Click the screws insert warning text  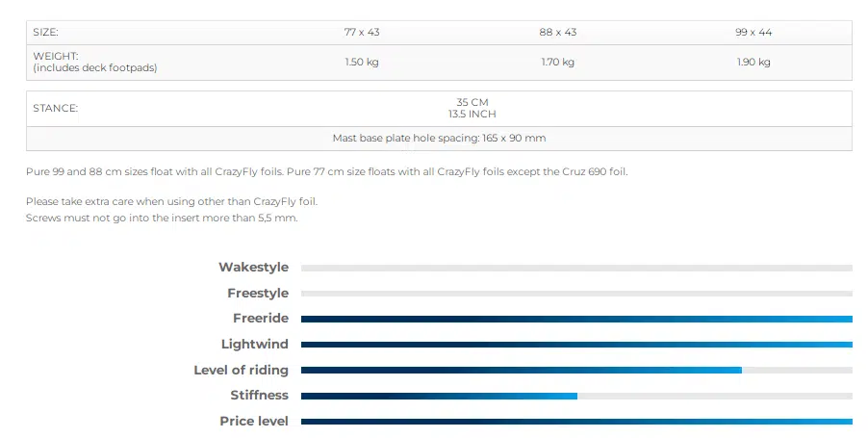click(x=162, y=219)
